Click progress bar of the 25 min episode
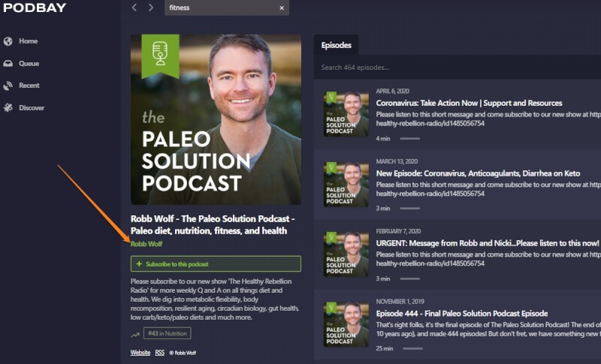601x364 pixels. (412, 349)
